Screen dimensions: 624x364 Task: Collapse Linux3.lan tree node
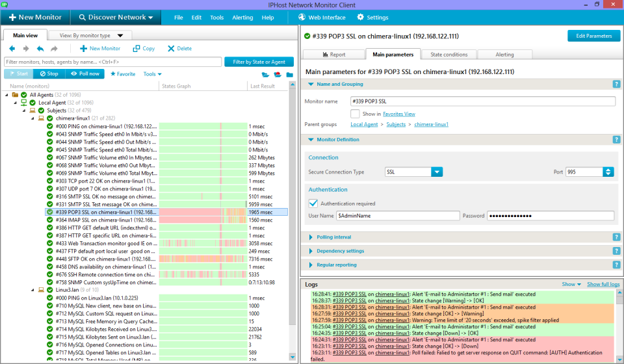33,290
